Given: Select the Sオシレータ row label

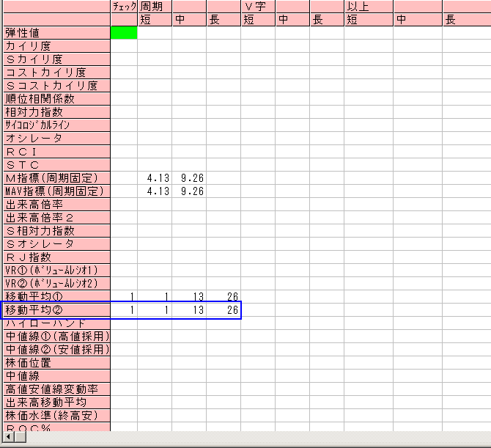Looking at the screenshot, I should [56, 243].
